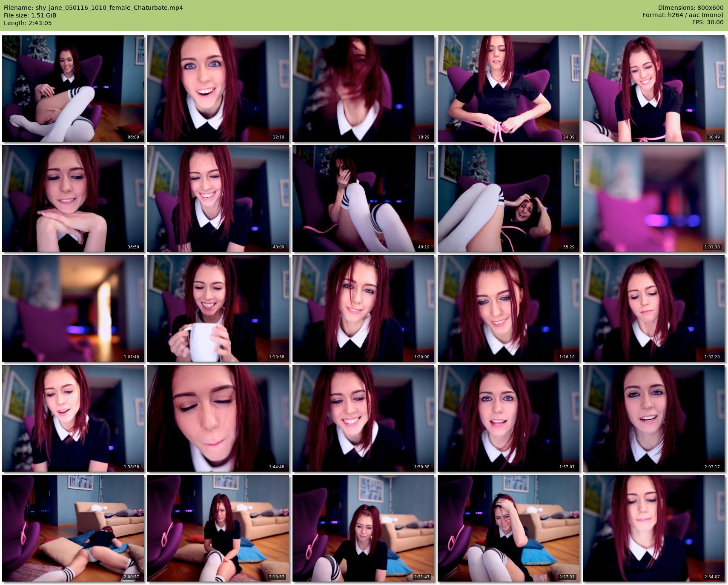Select the thumbnail marked 1:26:18
Image resolution: width=728 pixels, height=585 pixels.
(x=509, y=308)
